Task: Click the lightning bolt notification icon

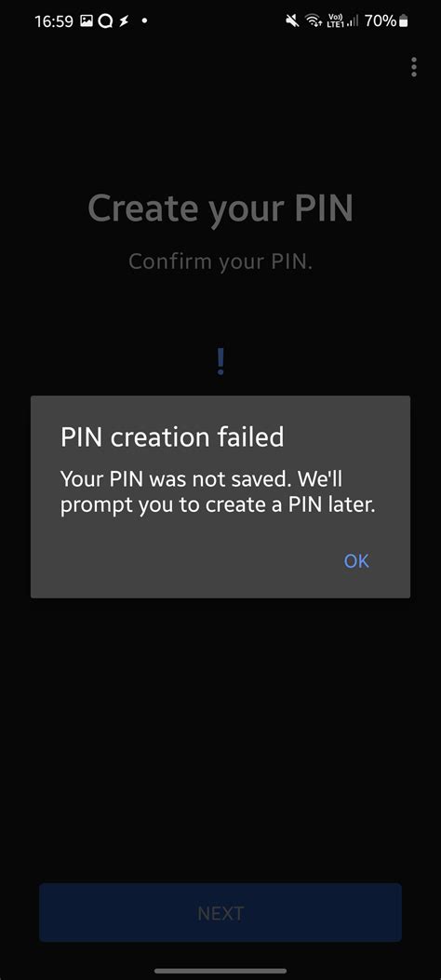Action: pos(125,22)
